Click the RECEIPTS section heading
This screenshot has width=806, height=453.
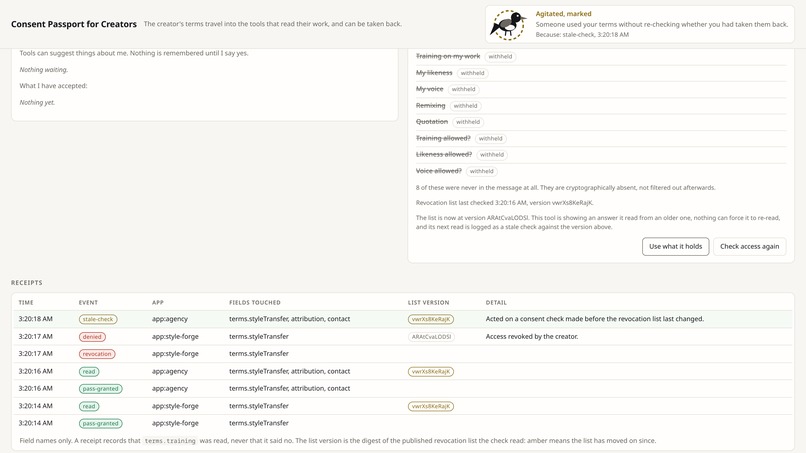click(x=27, y=283)
